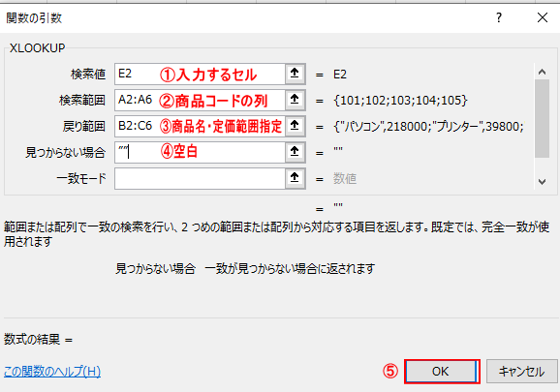Click the E2 result value text

tap(340, 75)
